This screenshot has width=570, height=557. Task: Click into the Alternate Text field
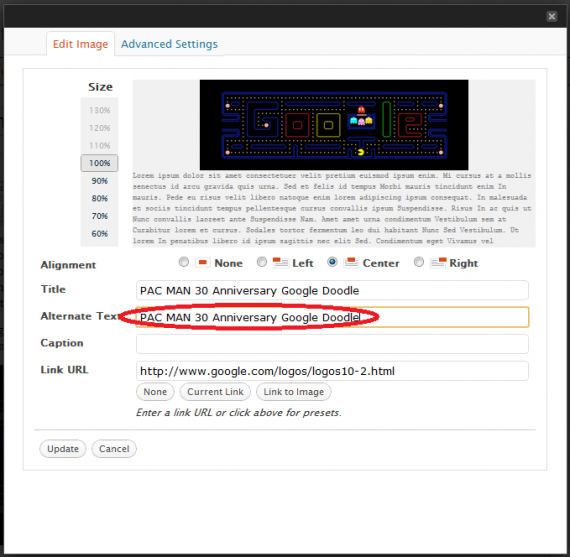coord(332,317)
